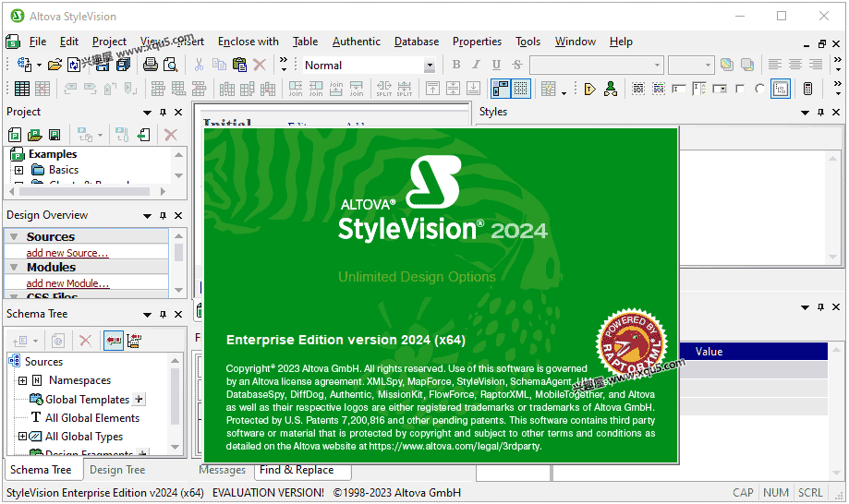Open the Normal paragraph style dropdown

[x=430, y=66]
